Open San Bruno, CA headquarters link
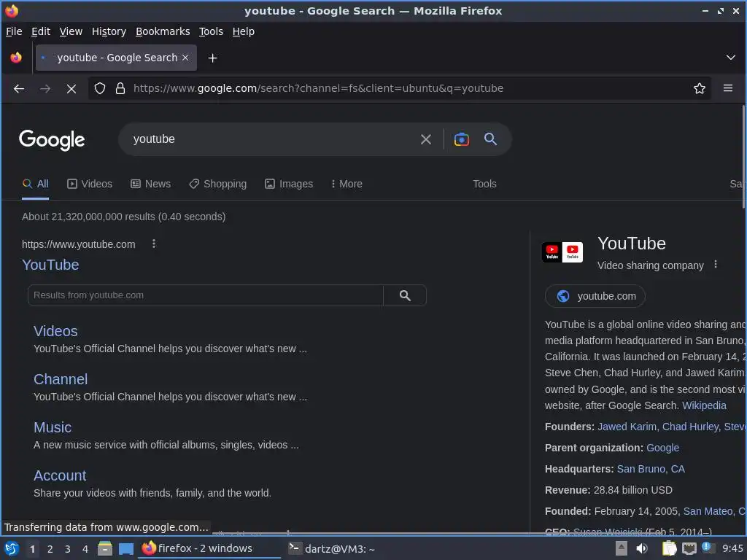 pyautogui.click(x=651, y=469)
